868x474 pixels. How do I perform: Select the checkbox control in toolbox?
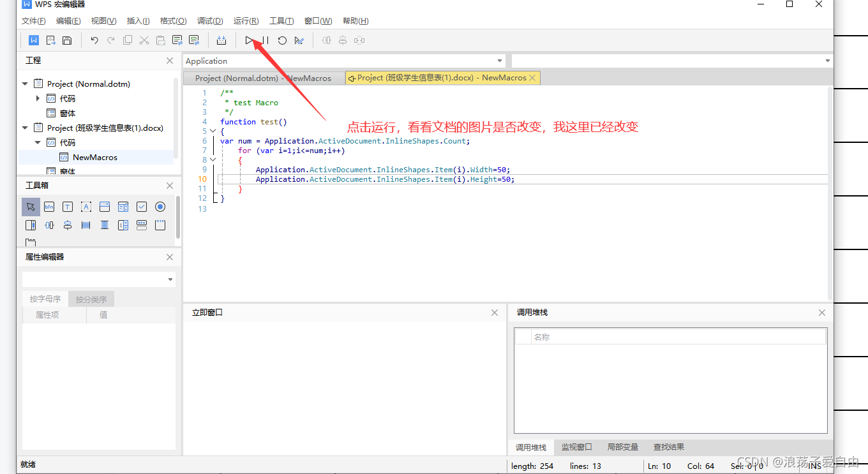(142, 207)
